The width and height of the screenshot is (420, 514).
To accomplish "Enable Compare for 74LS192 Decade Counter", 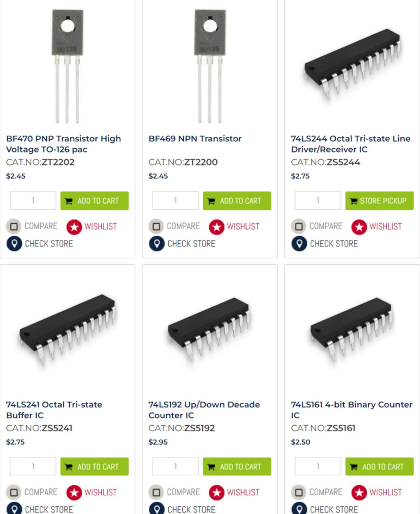I will (x=156, y=492).
